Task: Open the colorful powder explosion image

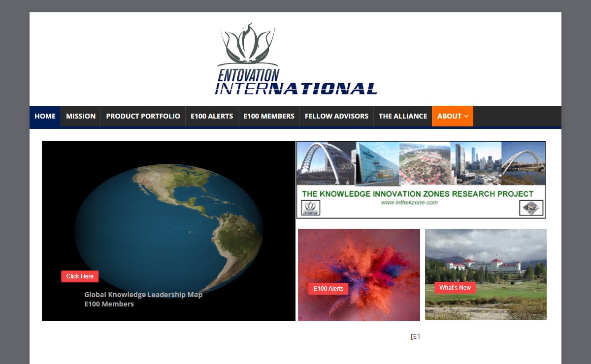Action: [x=359, y=275]
